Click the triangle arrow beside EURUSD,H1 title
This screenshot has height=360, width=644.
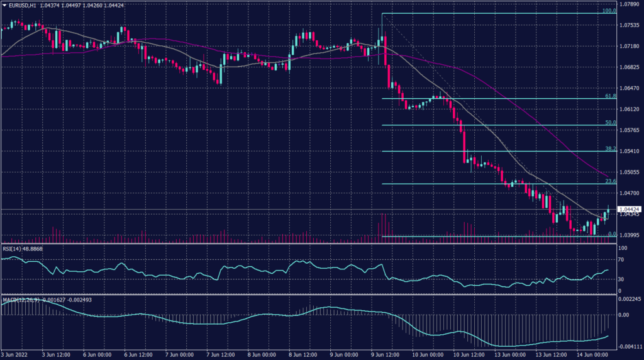point(4,6)
